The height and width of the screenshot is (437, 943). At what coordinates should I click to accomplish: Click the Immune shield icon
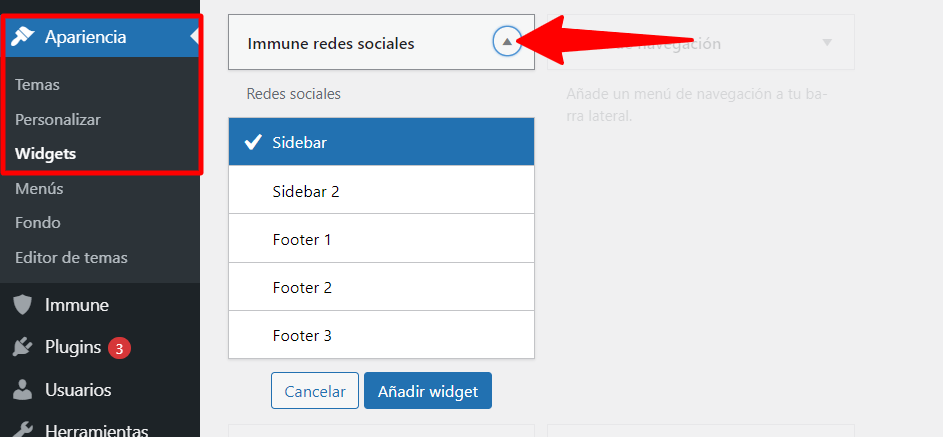[x=22, y=305]
